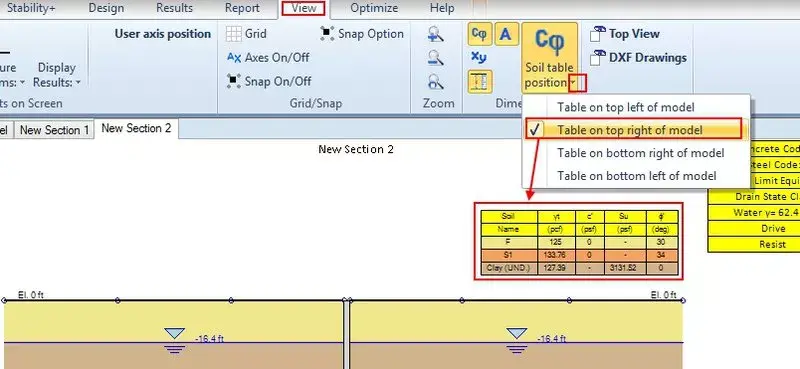Click the Grid icon

pos(234,34)
